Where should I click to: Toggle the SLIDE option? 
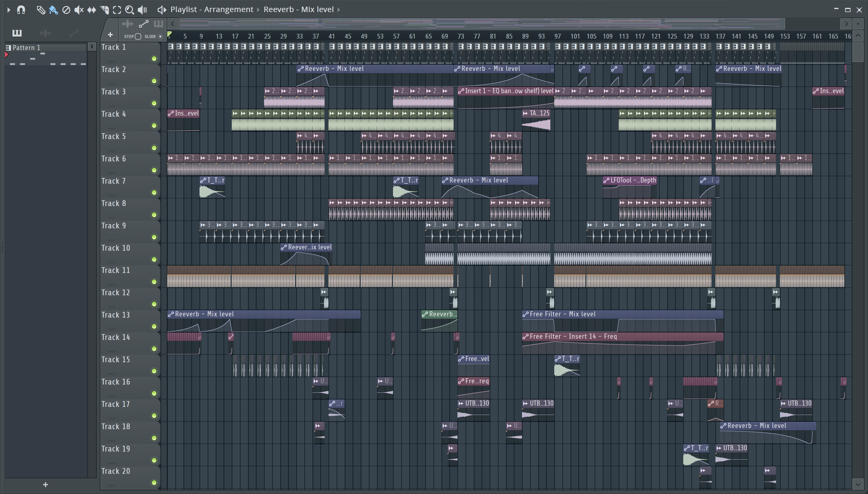[x=160, y=36]
